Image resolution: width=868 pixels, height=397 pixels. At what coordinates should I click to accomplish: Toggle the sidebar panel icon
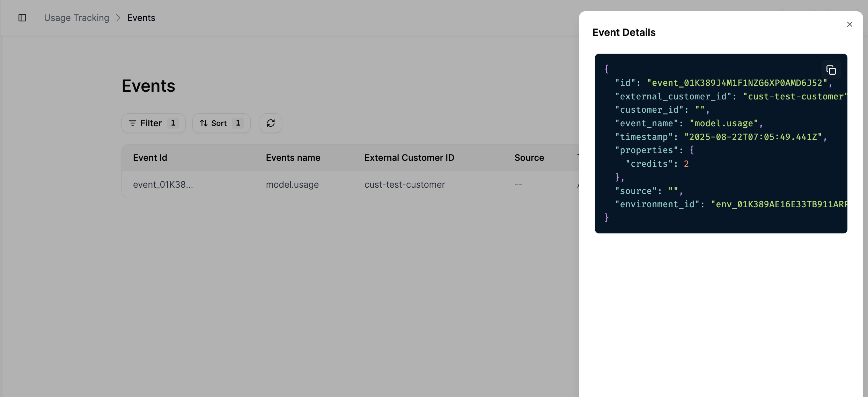pyautogui.click(x=22, y=18)
